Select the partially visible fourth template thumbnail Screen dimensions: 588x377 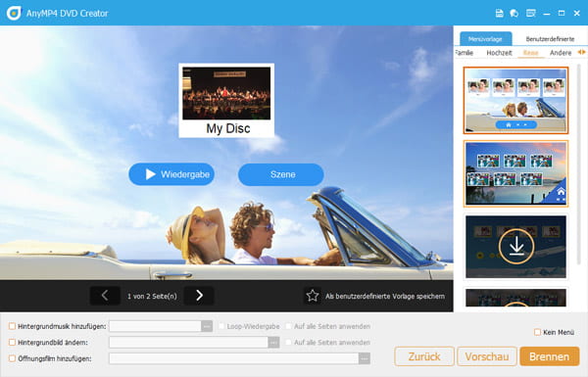(516, 298)
